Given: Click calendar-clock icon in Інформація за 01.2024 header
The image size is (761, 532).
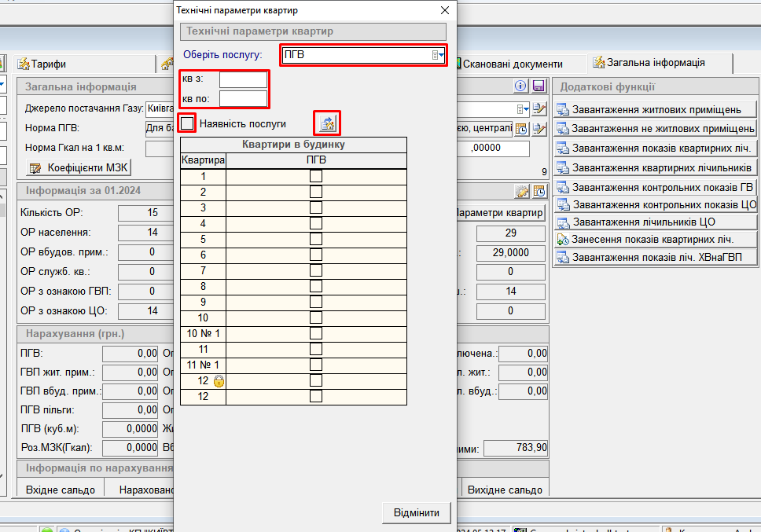Looking at the screenshot, I should [539, 191].
